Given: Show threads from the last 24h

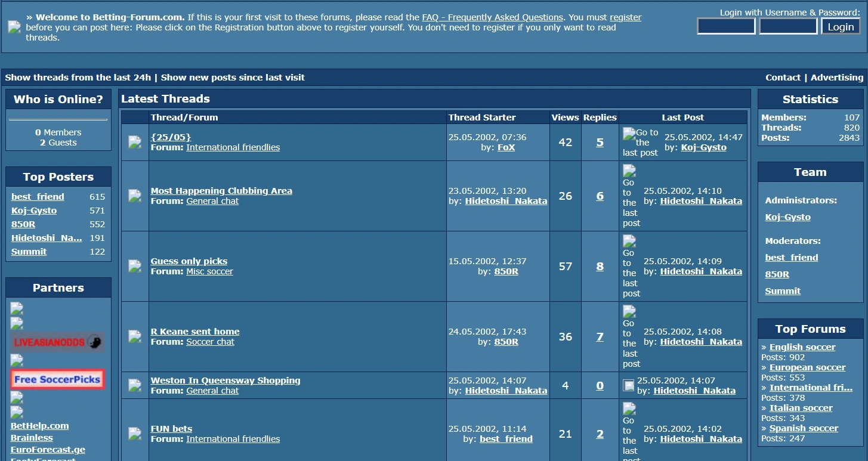Looking at the screenshot, I should coord(78,78).
